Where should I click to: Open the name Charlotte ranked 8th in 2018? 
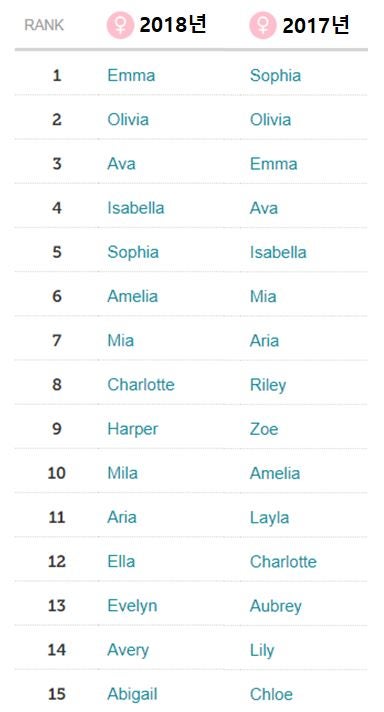tap(141, 385)
